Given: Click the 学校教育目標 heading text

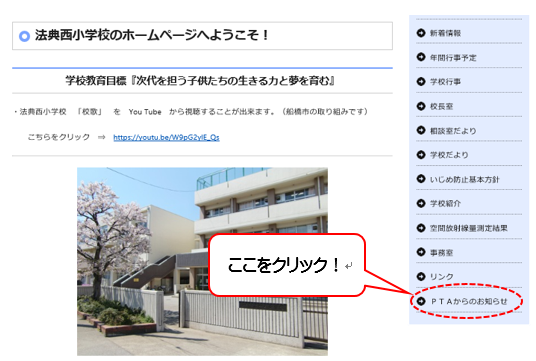Looking at the screenshot, I should tap(200, 81).
